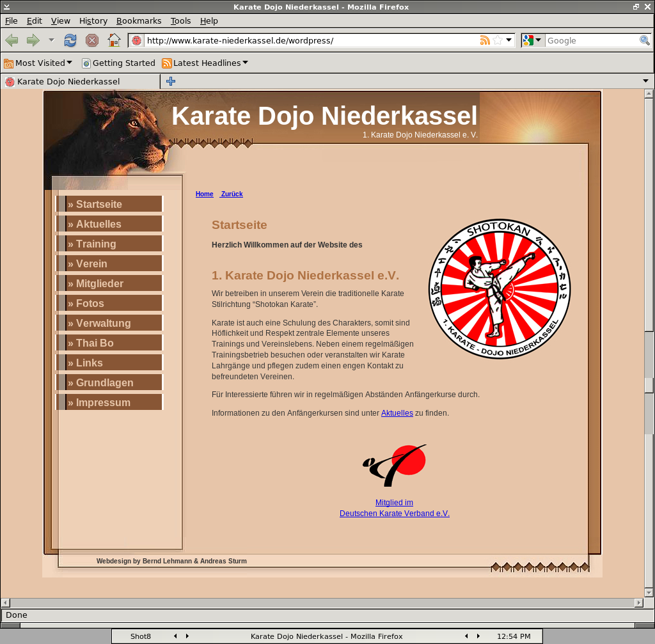Click the RSS feed icon in address bar
This screenshot has height=644, width=655.
[x=485, y=40]
